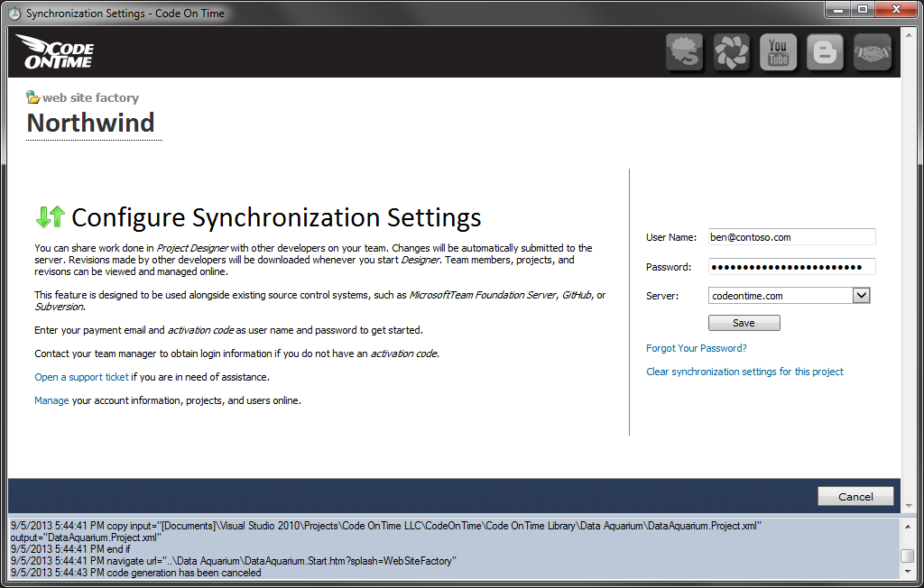Click the log pane scroll up arrow

tap(907, 526)
